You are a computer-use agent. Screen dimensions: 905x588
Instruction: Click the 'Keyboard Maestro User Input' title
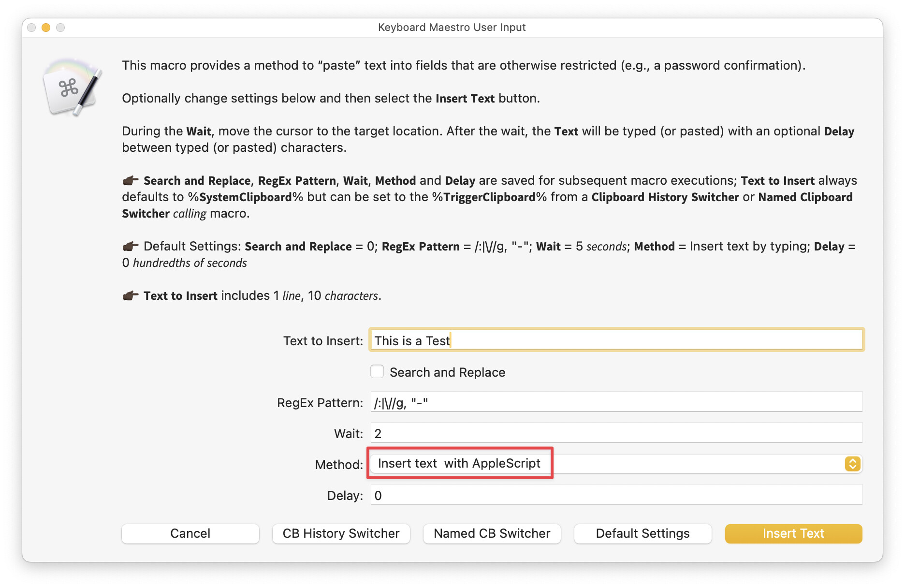(x=452, y=27)
